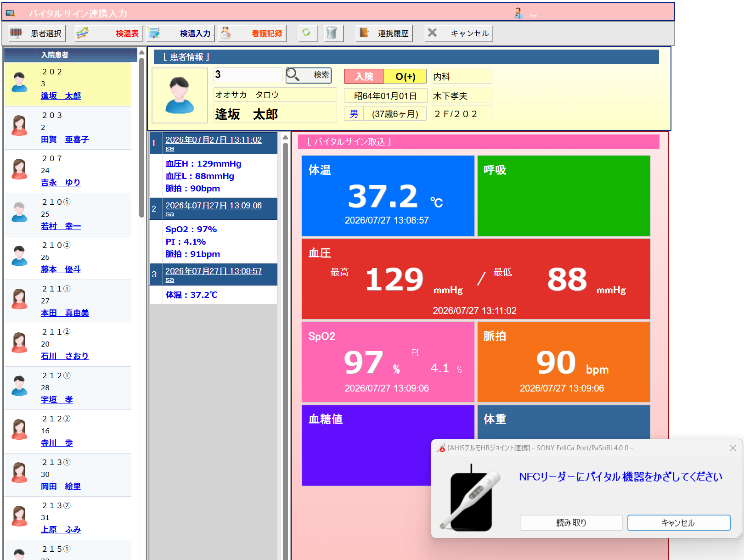The width and height of the screenshot is (744, 560).
Task: Click the avatar icon for room 213①
Action: [x=19, y=473]
